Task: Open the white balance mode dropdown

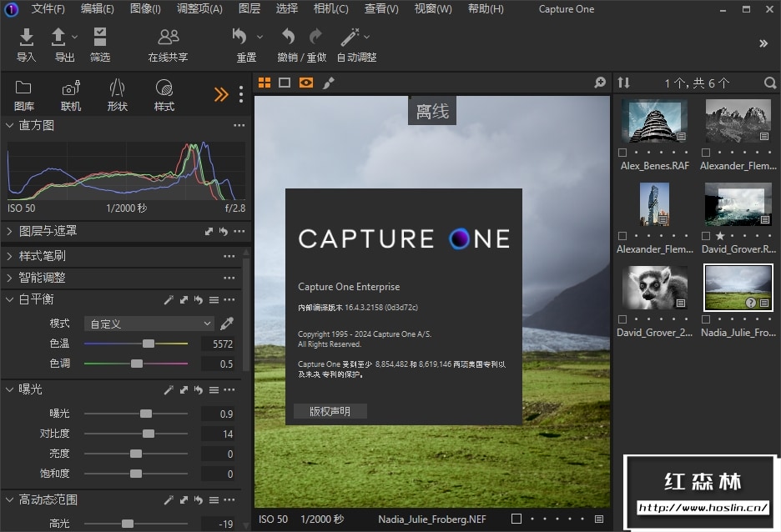Action: [149, 324]
